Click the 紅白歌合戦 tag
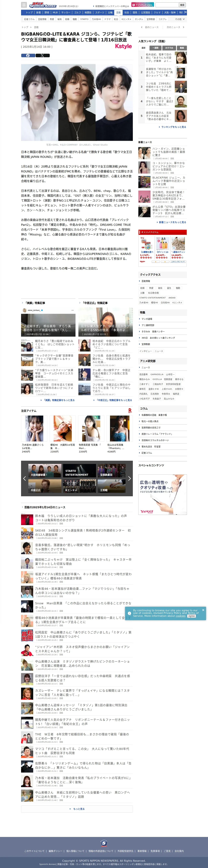The width and height of the screenshot is (208, 868). 153,293
